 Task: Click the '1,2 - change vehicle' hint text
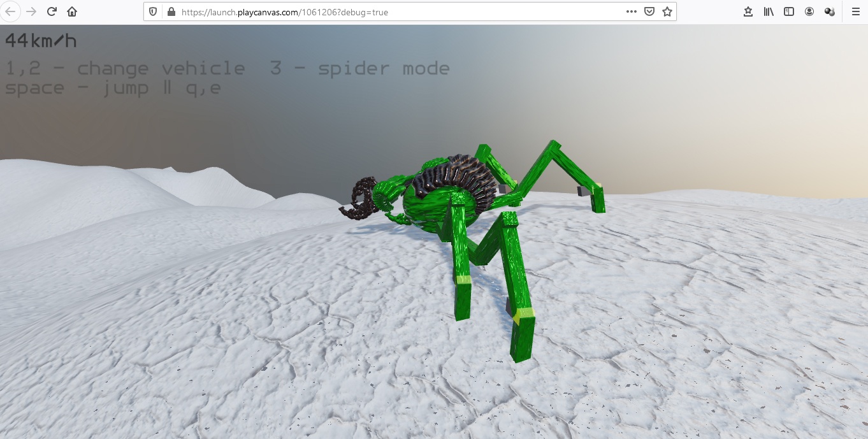click(126, 68)
